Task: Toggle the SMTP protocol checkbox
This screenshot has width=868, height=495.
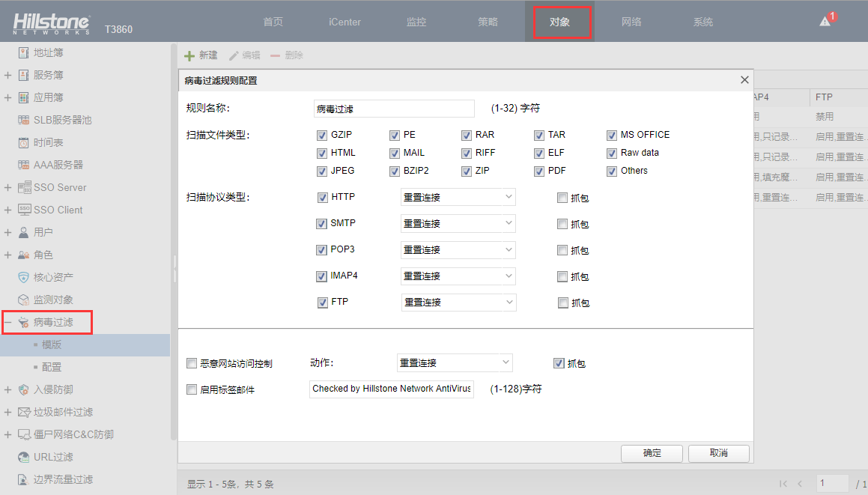Action: (x=321, y=224)
